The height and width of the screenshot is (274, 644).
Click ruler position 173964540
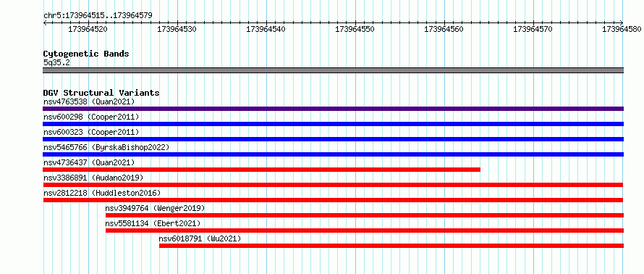click(266, 29)
